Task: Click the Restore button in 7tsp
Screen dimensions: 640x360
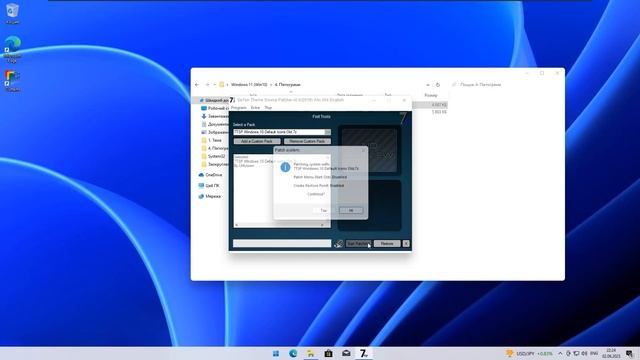Action: point(387,244)
